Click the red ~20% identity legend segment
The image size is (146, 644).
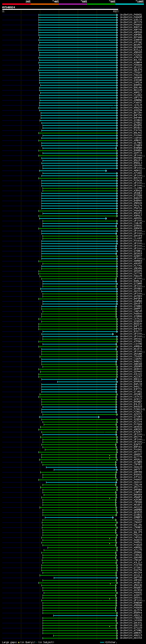[x=16, y=4]
